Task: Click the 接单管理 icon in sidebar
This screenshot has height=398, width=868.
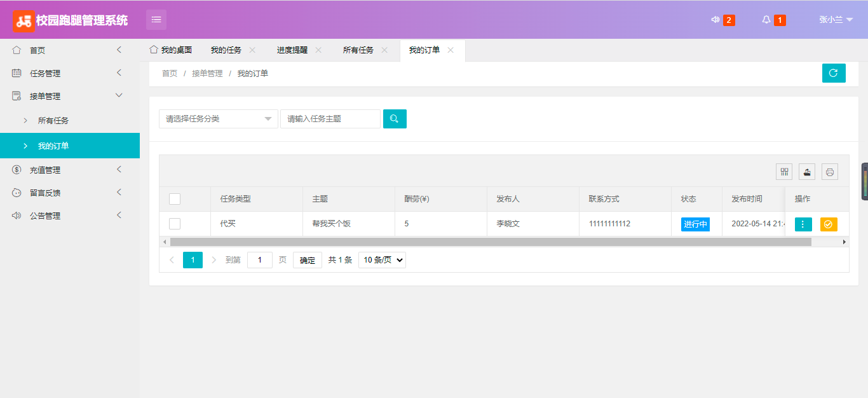Action: (x=17, y=96)
